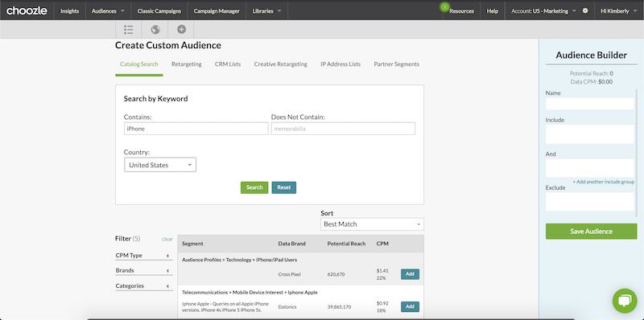Switch to Creative Retargeting tab
This screenshot has height=320, width=644.
tap(280, 64)
